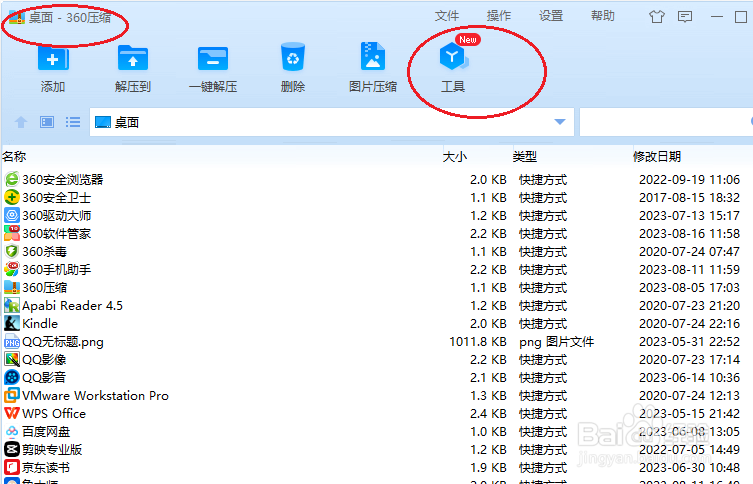Click the 一键解压 one-click extract icon
The height and width of the screenshot is (484, 753).
coord(213,59)
